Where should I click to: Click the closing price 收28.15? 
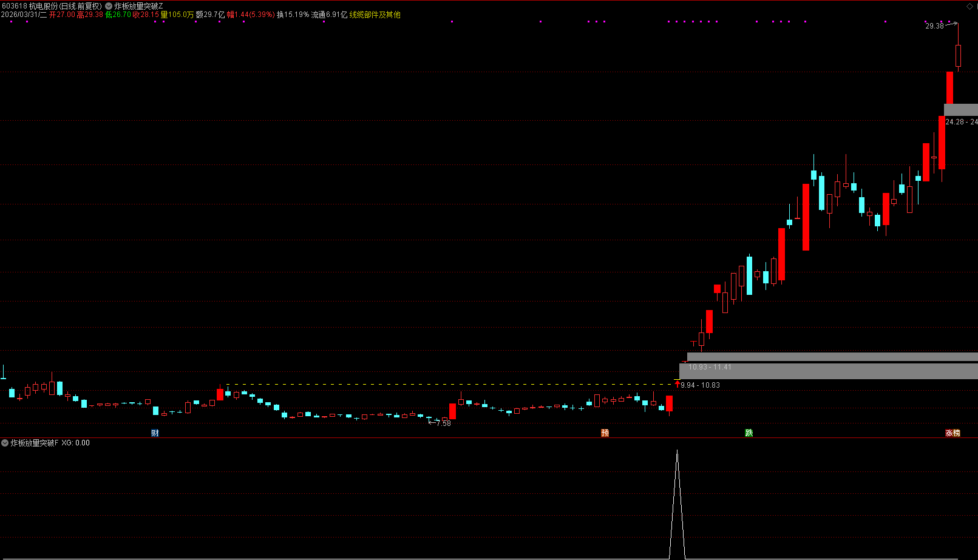tap(146, 15)
